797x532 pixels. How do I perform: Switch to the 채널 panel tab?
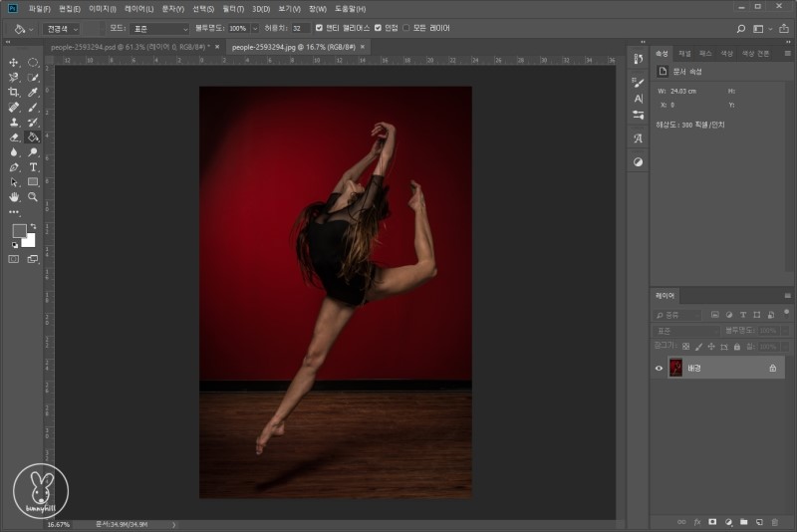click(x=684, y=53)
